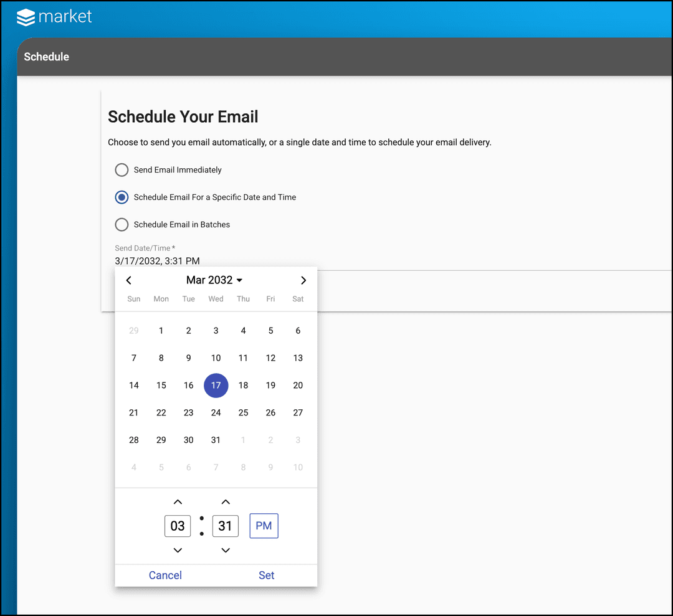This screenshot has width=673, height=616.
Task: Choose March 31 in the calendar
Action: pos(216,440)
